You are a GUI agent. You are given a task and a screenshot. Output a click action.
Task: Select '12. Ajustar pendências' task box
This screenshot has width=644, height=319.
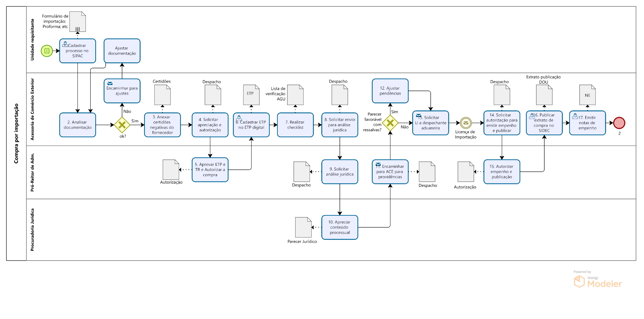coord(390,91)
